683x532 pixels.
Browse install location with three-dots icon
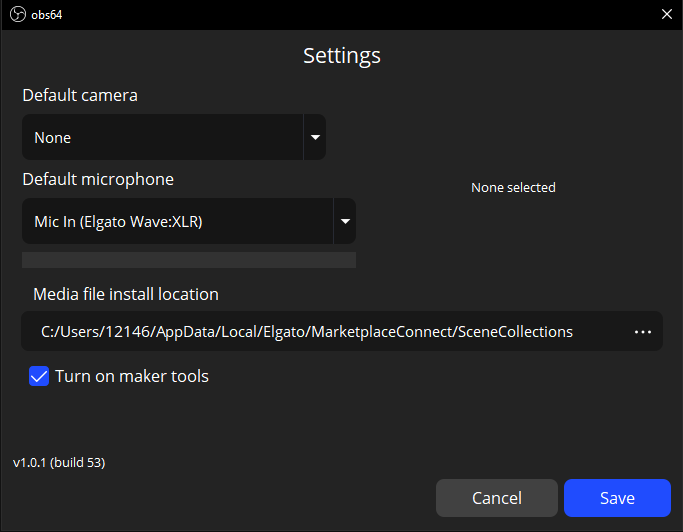[642, 331]
